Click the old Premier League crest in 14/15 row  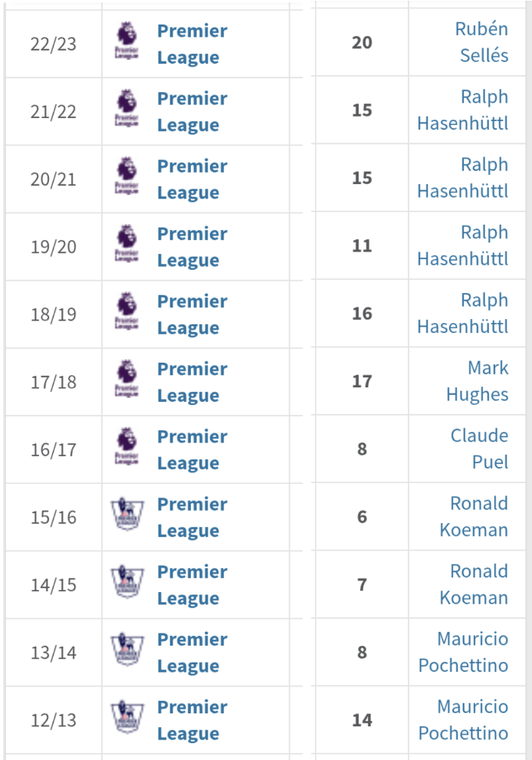pyautogui.click(x=127, y=581)
